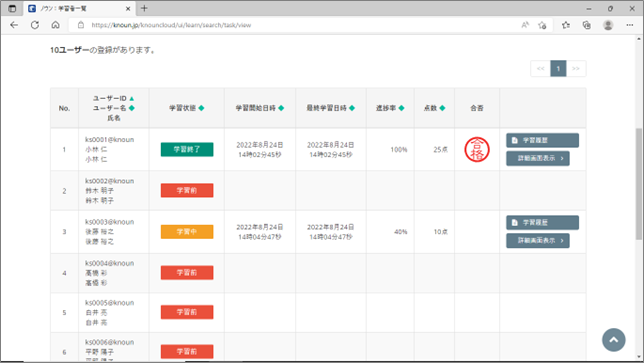The width and height of the screenshot is (644, 363).
Task: Click the scroll-to-top round arrow button
Action: [x=614, y=340]
